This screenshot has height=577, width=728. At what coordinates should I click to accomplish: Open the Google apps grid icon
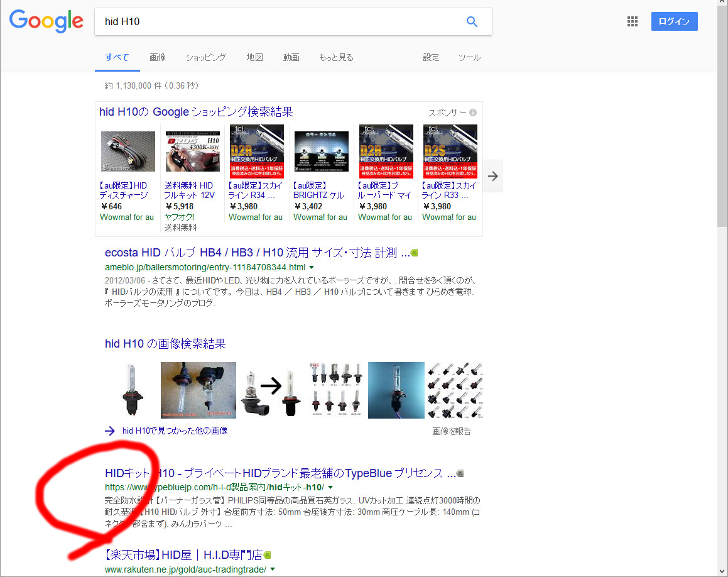(633, 21)
